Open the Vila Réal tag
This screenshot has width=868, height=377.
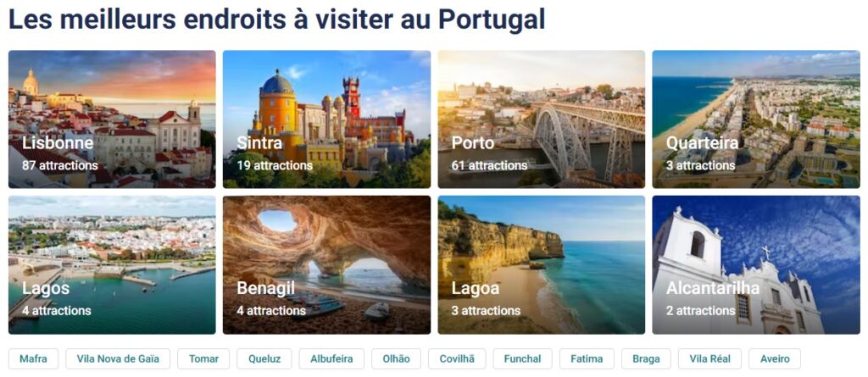pos(709,358)
